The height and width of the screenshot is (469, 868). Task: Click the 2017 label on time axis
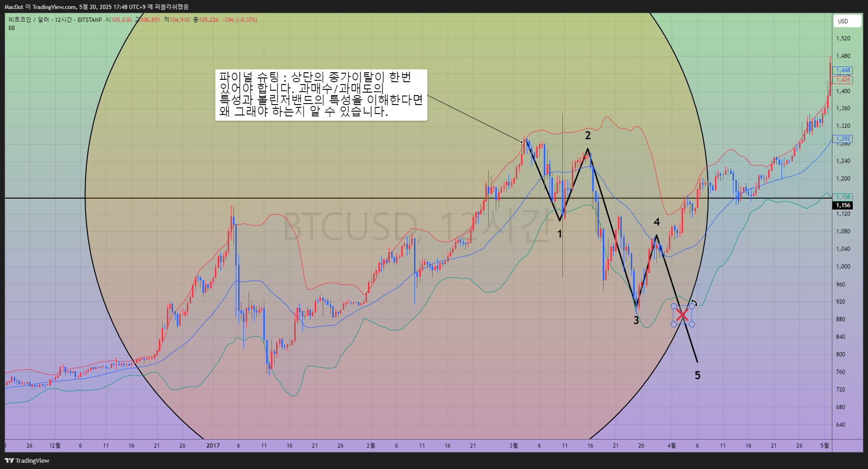[x=213, y=446]
